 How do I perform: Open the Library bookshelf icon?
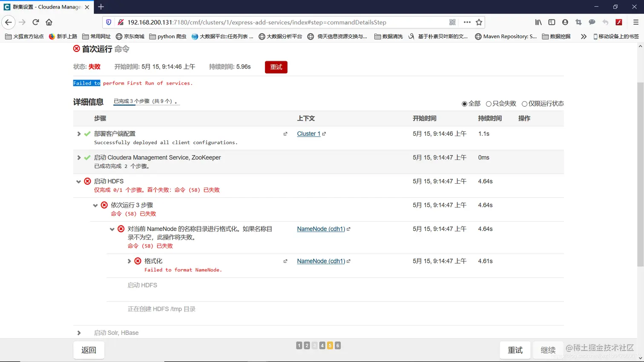tap(538, 22)
